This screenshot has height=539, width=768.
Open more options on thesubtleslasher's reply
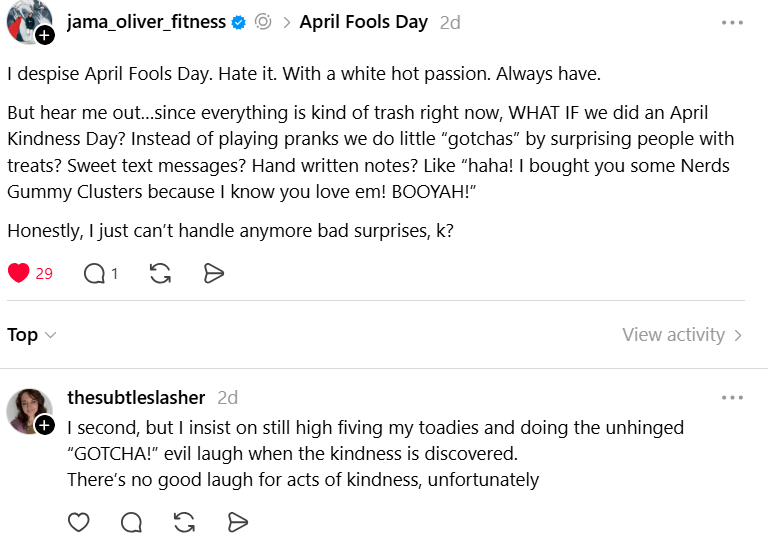pos(732,398)
